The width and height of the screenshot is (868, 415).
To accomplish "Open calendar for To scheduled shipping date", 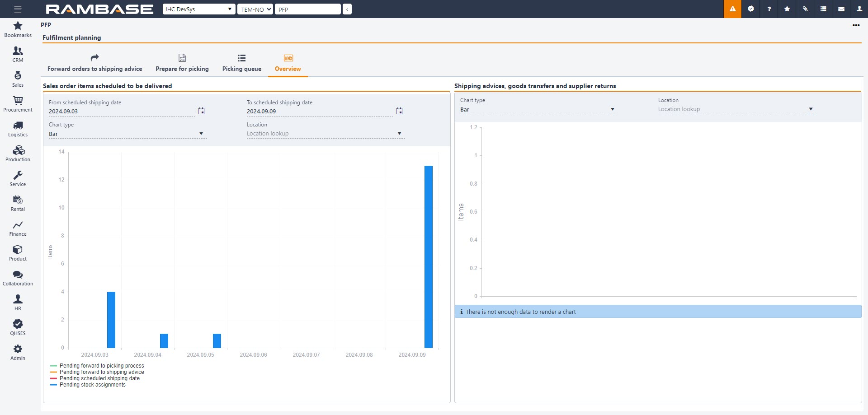I will 399,111.
